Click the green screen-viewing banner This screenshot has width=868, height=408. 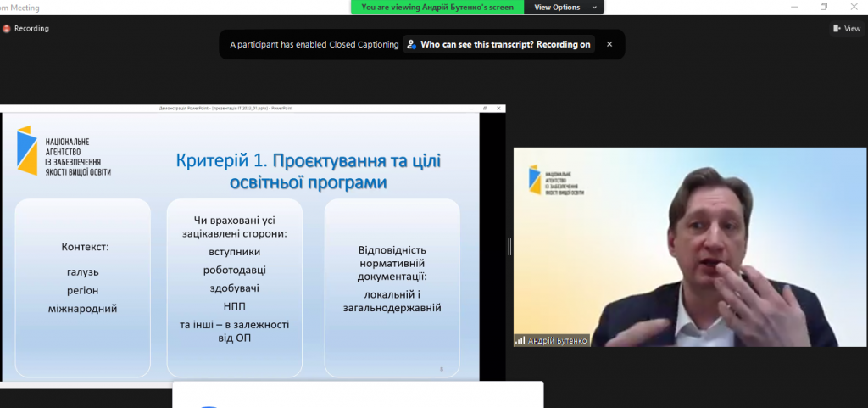pos(437,7)
